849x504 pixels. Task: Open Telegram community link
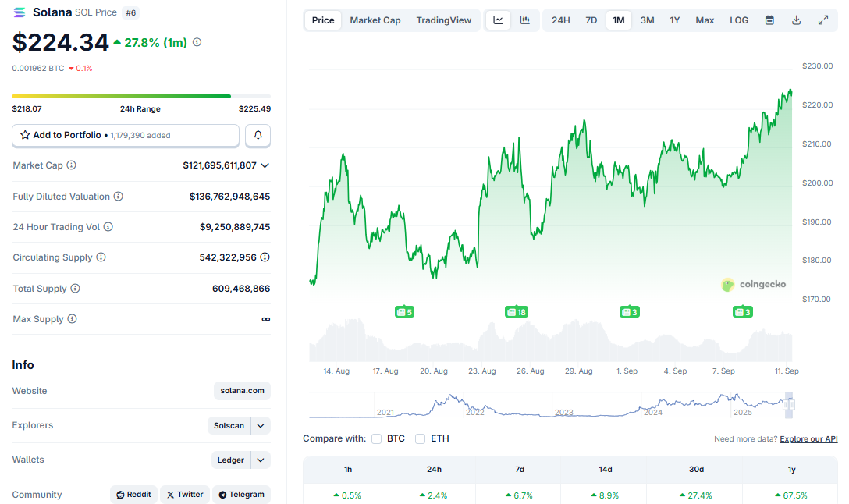(241, 495)
